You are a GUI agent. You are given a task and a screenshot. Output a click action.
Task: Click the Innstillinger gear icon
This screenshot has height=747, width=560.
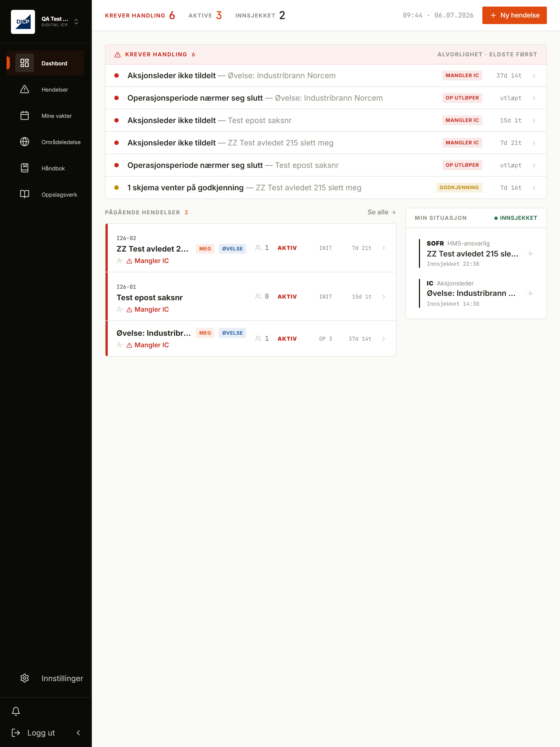tap(25, 678)
